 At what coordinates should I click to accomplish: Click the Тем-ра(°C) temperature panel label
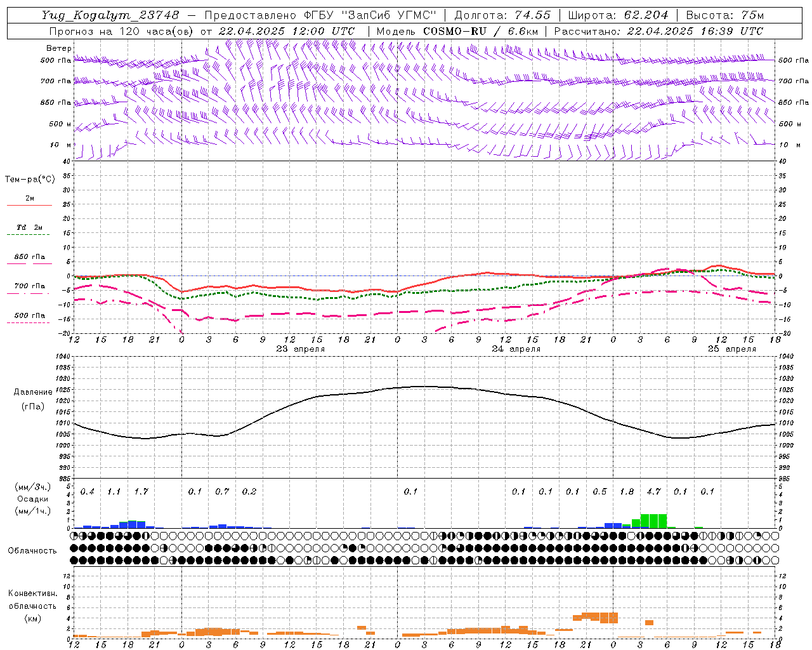pyautogui.click(x=30, y=180)
